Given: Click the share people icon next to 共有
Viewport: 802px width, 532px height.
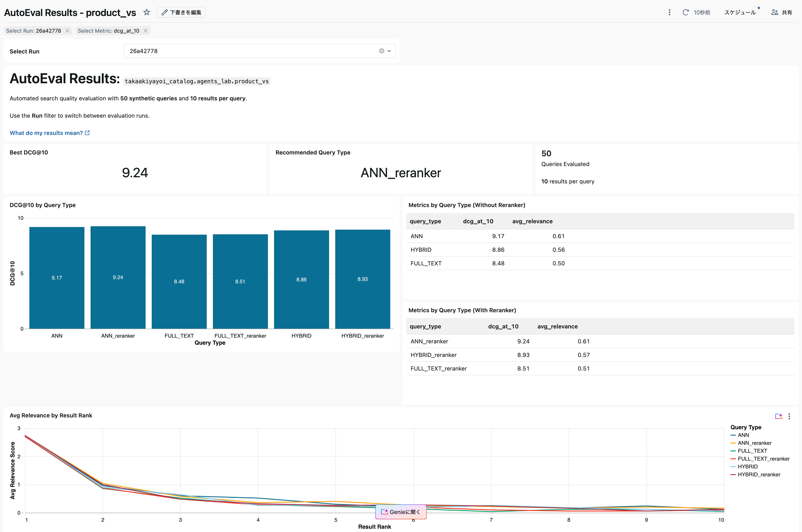Looking at the screenshot, I should [x=775, y=12].
